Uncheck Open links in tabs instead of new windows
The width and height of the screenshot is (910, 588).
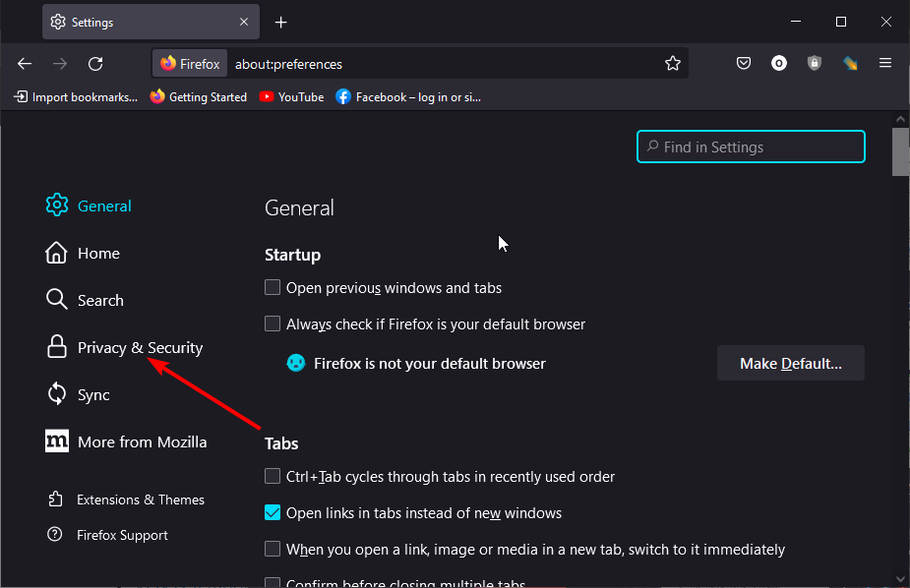point(272,512)
